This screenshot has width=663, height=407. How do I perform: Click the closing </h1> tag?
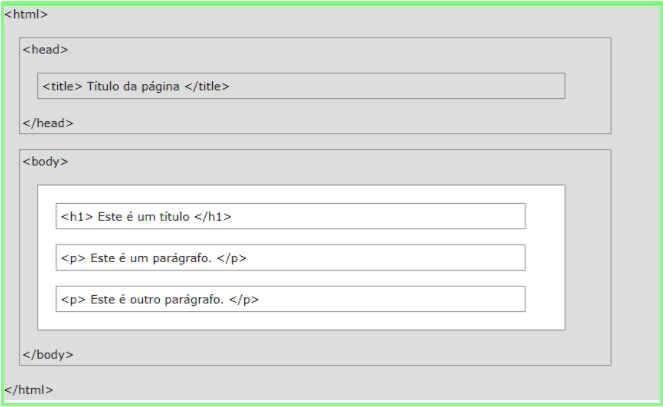(213, 217)
